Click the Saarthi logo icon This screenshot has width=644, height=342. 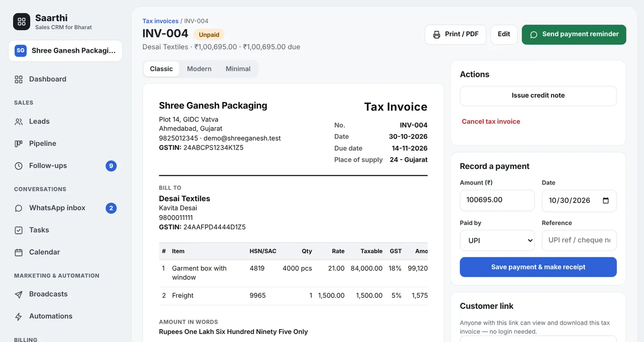point(21,21)
